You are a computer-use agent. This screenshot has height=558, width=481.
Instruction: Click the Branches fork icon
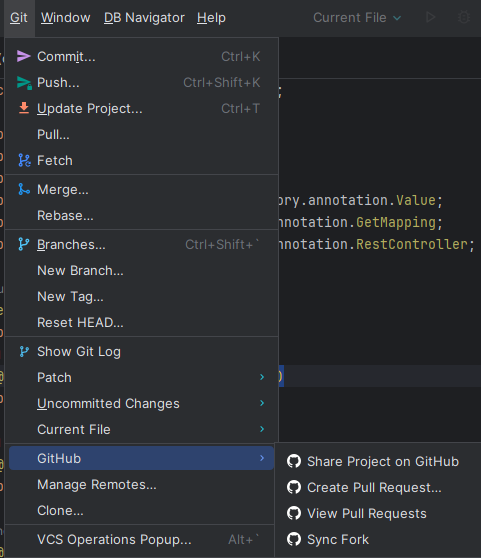(24, 244)
